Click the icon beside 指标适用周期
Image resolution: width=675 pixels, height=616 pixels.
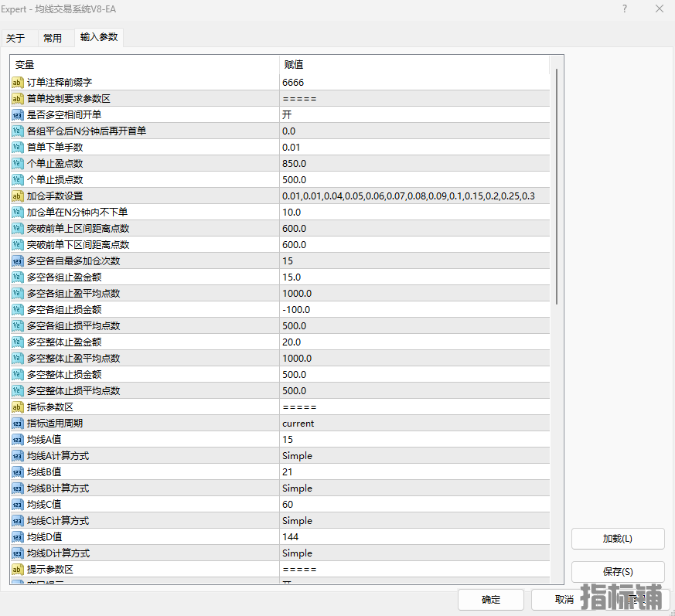(18, 424)
